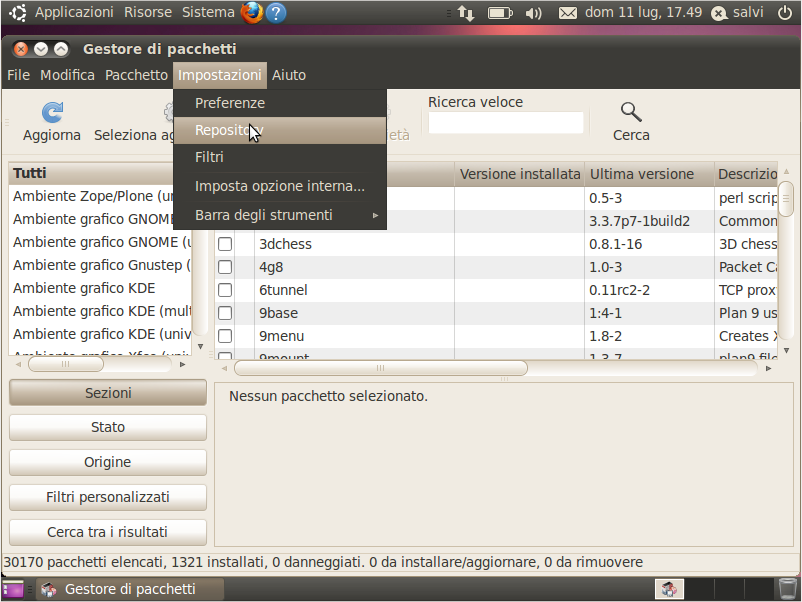The width and height of the screenshot is (802, 602).
Task: Open the battery status indicator
Action: click(500, 13)
